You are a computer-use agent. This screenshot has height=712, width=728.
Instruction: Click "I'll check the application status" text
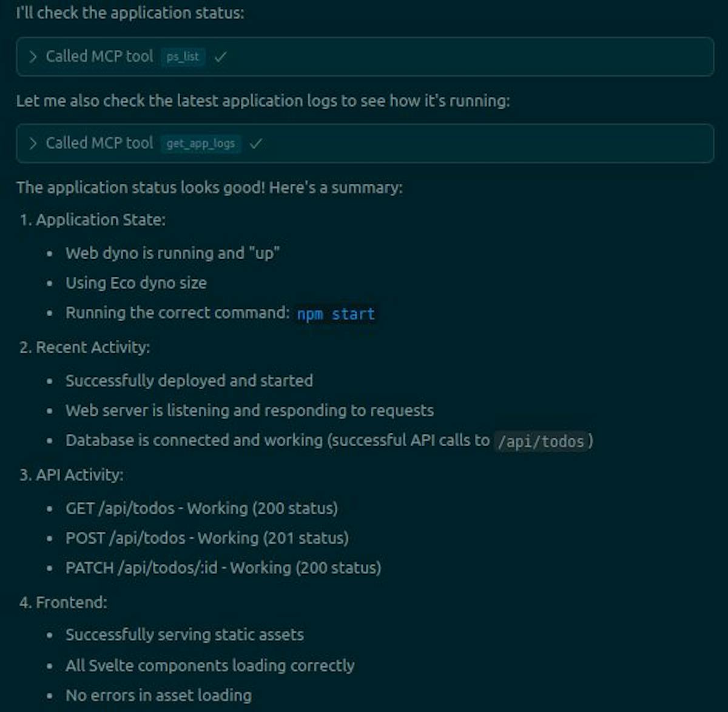130,12
